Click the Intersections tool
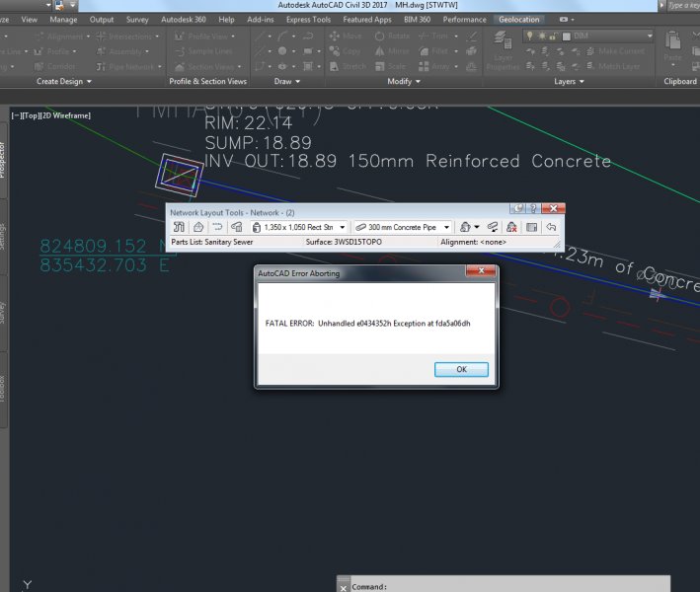Image resolution: width=700 pixels, height=592 pixels. pos(127,37)
